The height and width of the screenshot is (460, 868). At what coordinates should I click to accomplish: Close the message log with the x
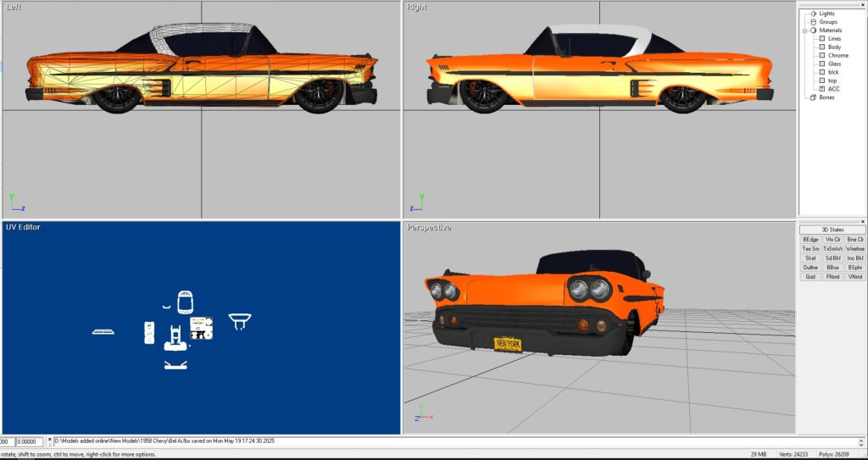click(x=49, y=441)
